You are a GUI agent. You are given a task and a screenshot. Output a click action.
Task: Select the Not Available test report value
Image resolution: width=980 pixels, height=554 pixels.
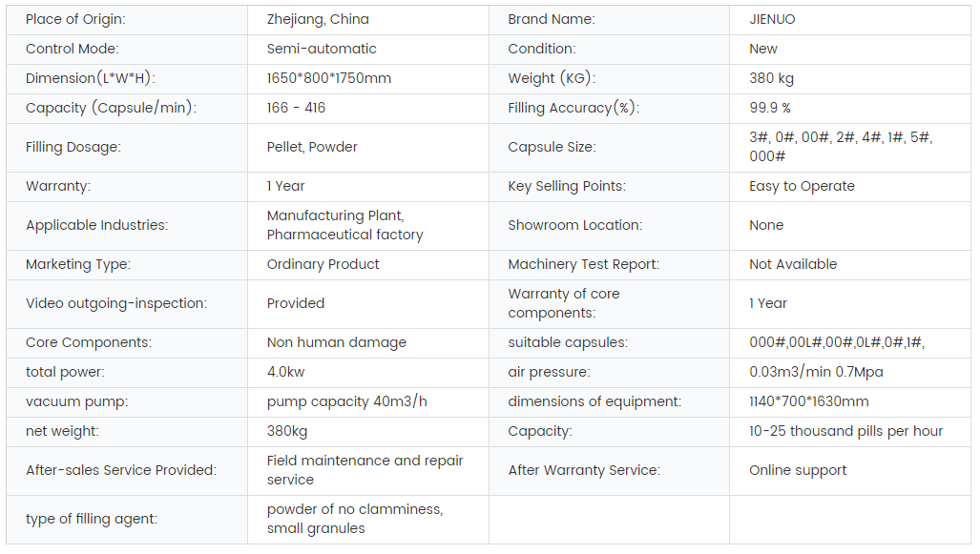click(x=793, y=264)
